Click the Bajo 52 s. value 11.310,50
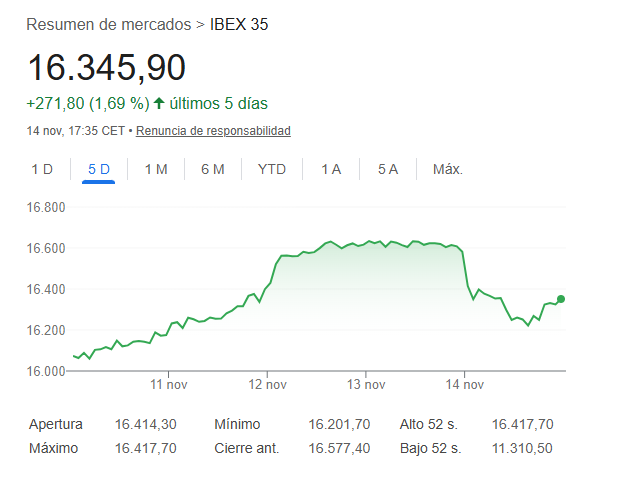The width and height of the screenshot is (621, 477). (522, 448)
